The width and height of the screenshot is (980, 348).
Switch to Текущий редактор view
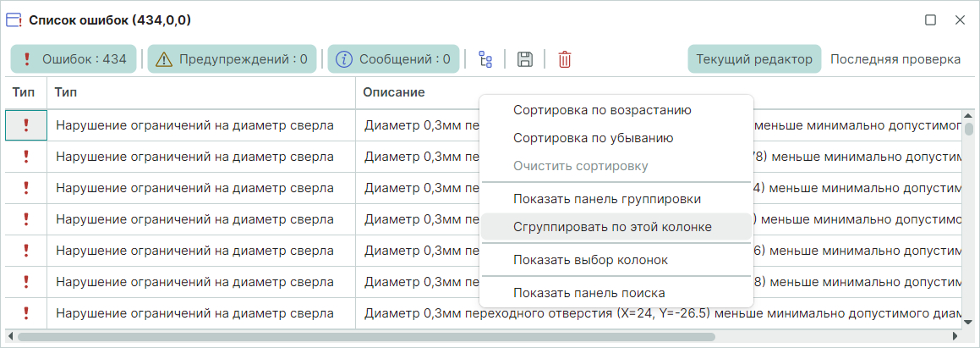[754, 59]
